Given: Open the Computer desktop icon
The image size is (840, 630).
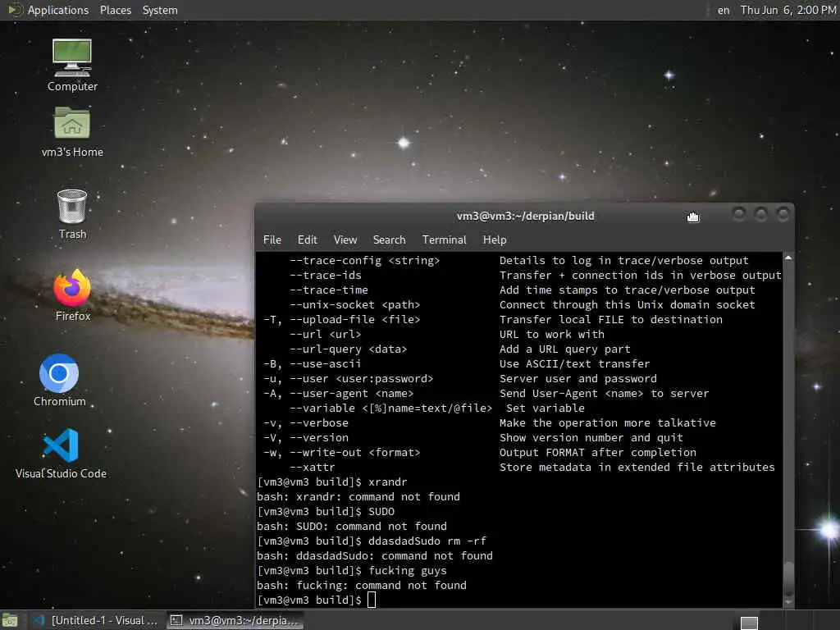Looking at the screenshot, I should [x=72, y=65].
